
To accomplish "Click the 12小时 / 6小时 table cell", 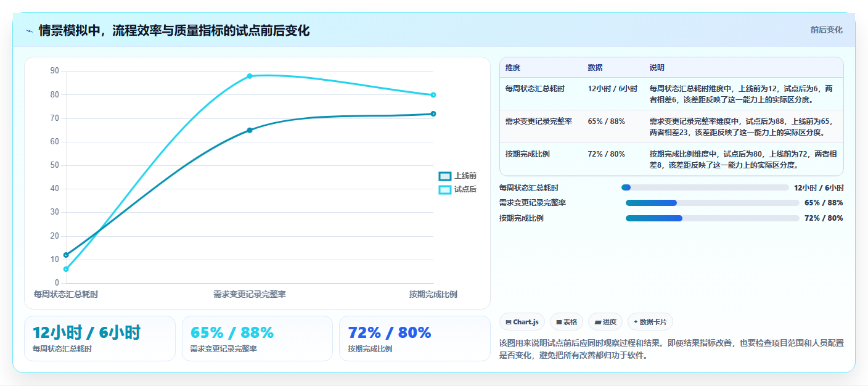I will (613, 89).
